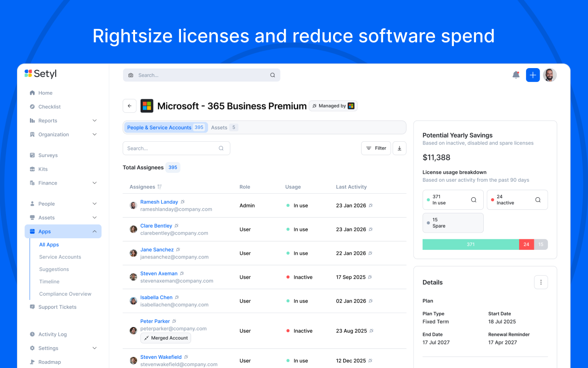Click the back arrow next to Microsoft 365

point(130,106)
